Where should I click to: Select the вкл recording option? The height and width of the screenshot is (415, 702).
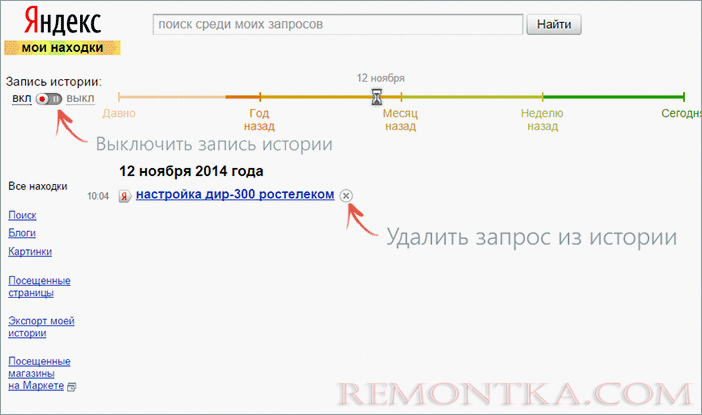[21, 98]
